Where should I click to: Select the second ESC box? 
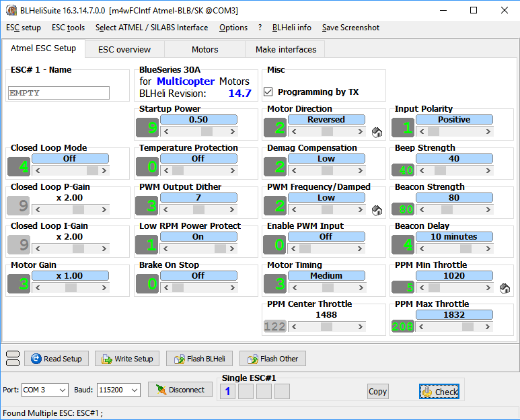(246, 391)
